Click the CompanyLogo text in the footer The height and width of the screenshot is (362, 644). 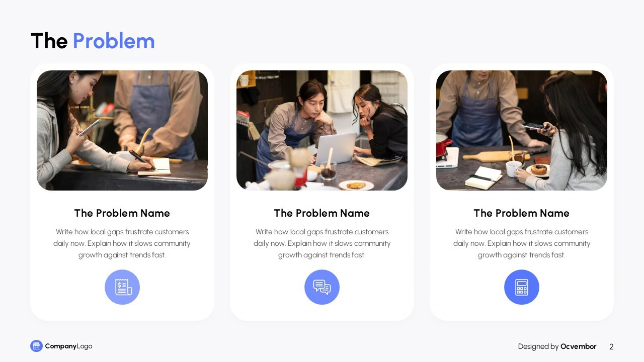[68, 346]
